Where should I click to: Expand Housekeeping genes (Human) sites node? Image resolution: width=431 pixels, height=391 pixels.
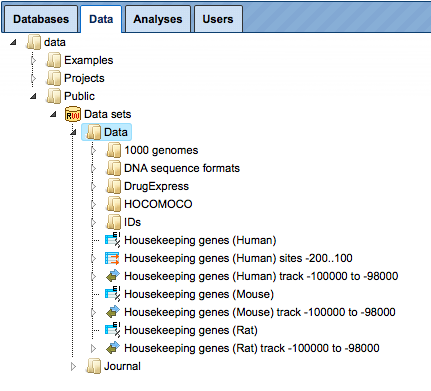point(94,258)
